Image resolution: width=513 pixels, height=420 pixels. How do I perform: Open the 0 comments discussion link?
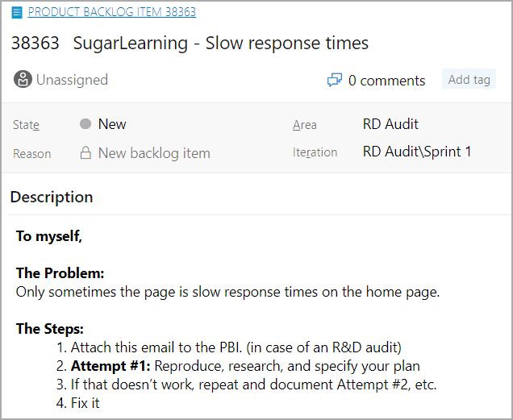[x=386, y=81]
